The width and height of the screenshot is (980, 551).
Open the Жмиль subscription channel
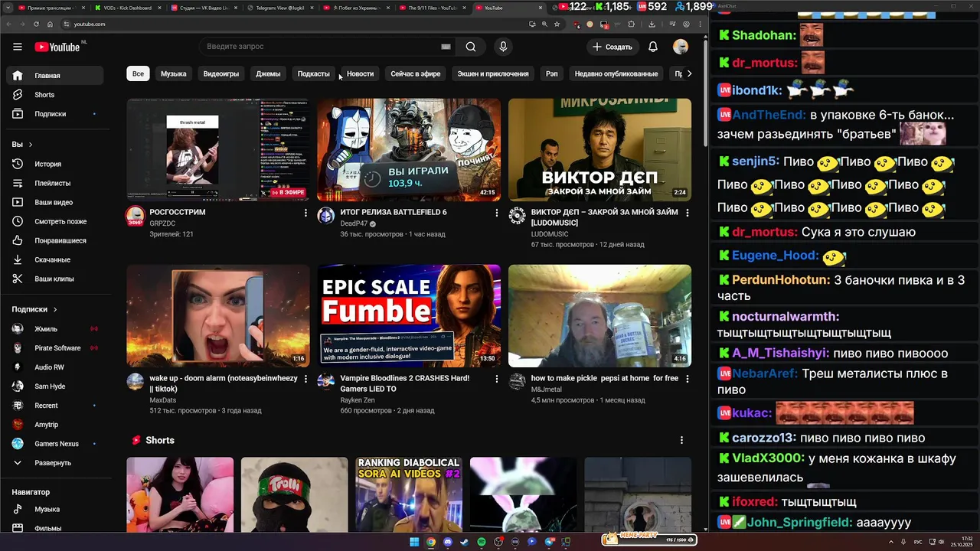tap(54, 329)
